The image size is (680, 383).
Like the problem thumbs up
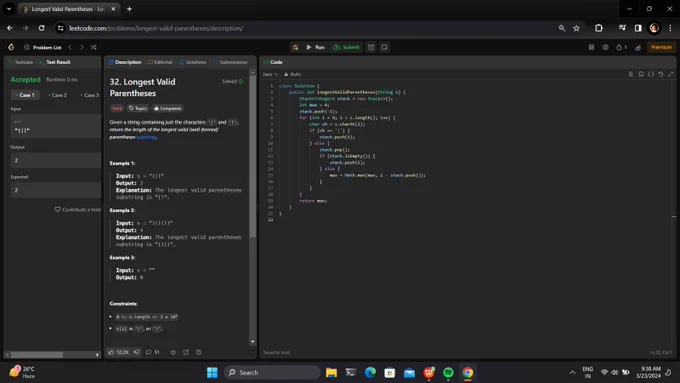coord(118,352)
